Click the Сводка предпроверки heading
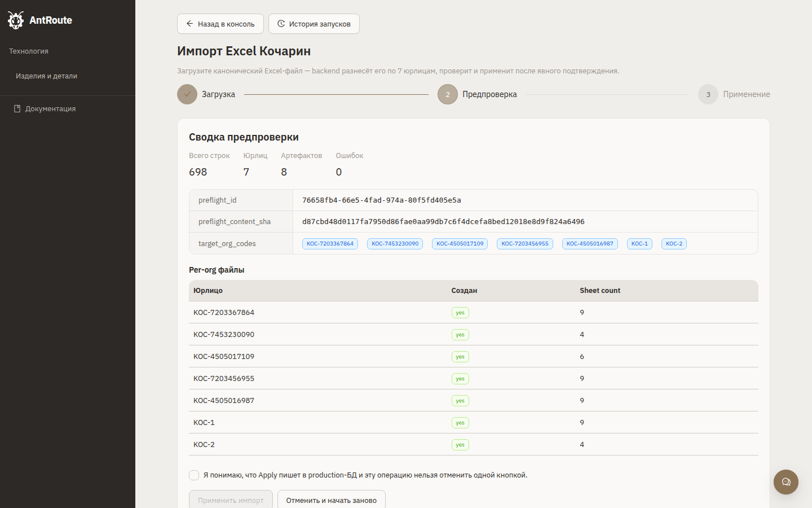Viewport: 812px width, 508px height. click(x=244, y=137)
